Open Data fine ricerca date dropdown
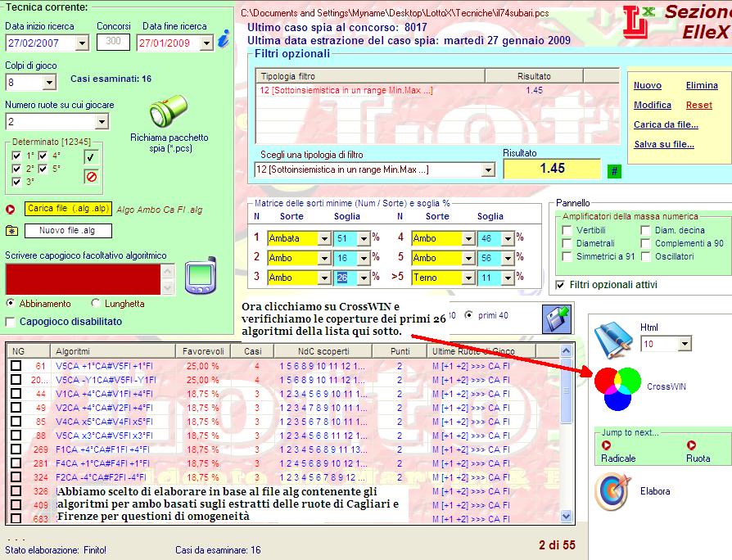732x560 pixels. tap(207, 43)
